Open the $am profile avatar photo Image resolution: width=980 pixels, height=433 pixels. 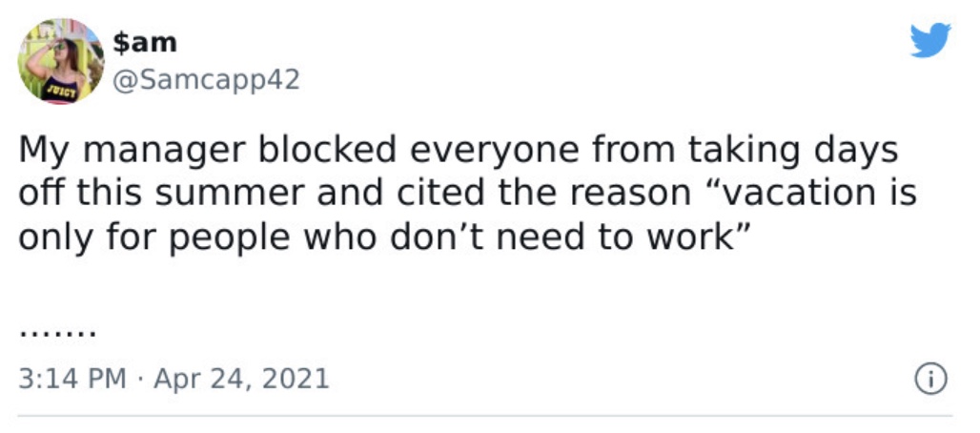point(61,61)
